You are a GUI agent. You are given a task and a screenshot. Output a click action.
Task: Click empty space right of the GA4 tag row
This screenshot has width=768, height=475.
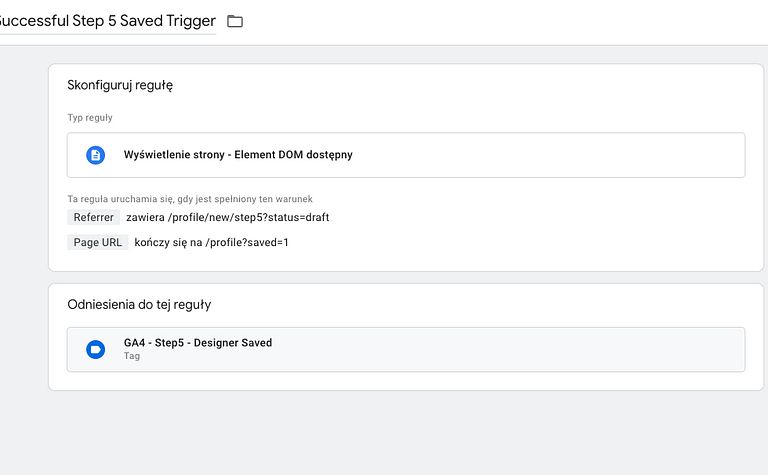tap(550, 349)
